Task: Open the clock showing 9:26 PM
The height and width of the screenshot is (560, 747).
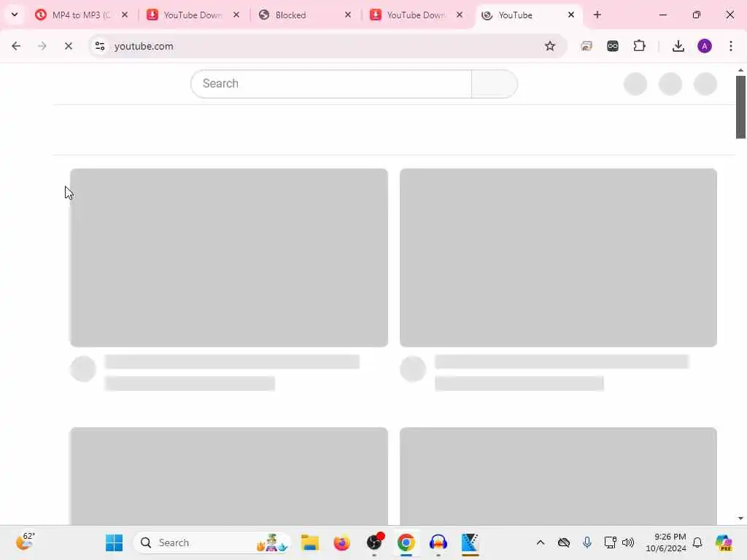Action: (x=665, y=542)
